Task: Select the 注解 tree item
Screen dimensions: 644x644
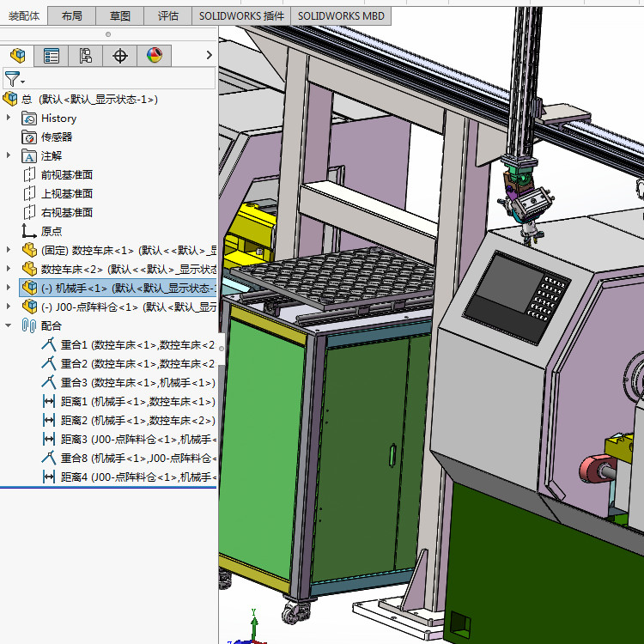Action: 52,156
